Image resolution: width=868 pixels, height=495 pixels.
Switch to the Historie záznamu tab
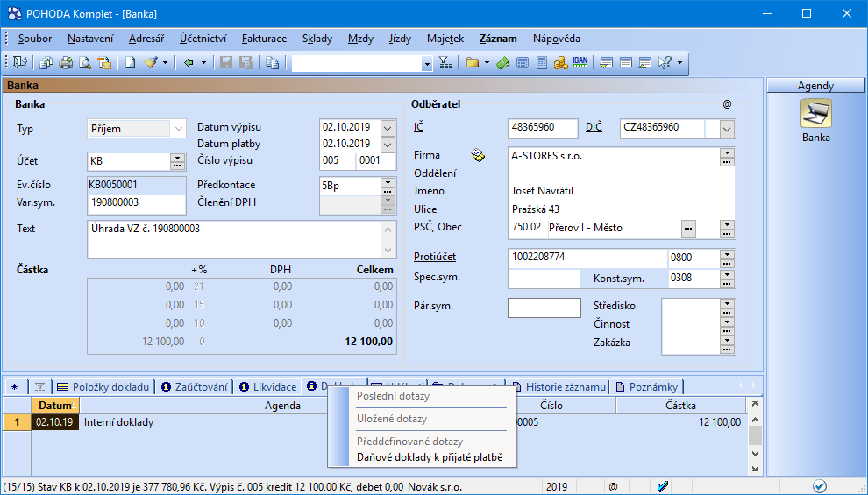coord(558,386)
